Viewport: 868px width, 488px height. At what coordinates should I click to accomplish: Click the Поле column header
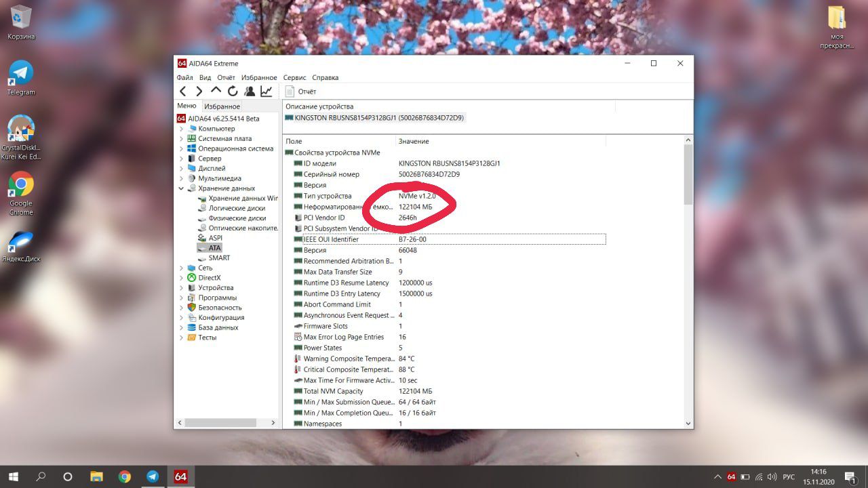[339, 141]
